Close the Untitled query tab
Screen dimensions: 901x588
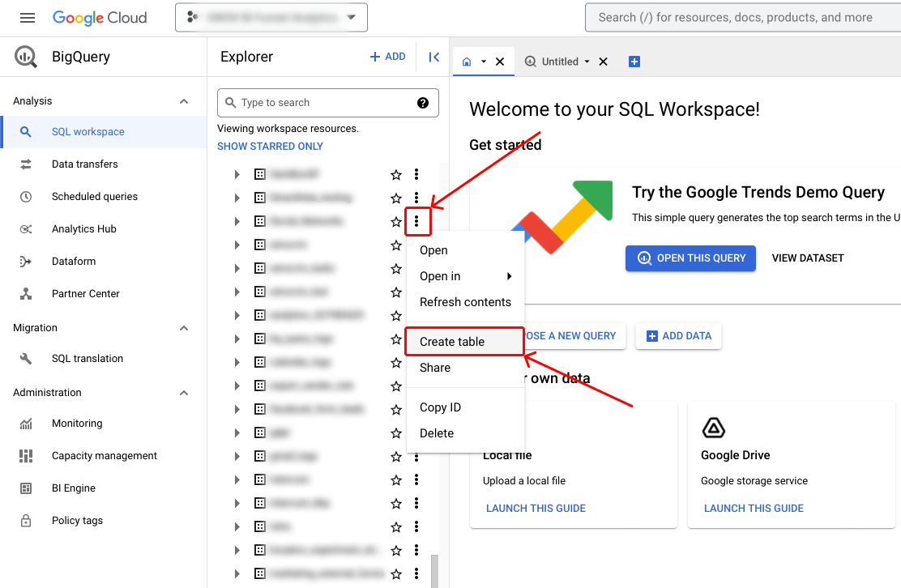603,62
